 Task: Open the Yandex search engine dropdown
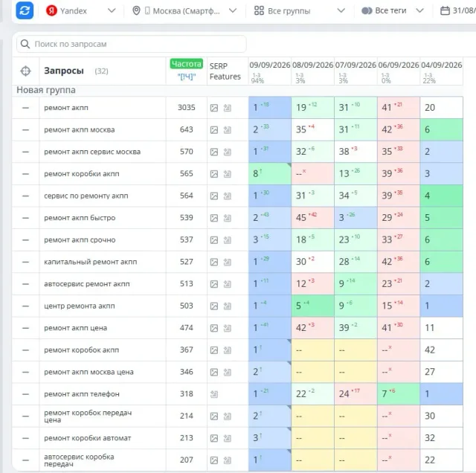click(81, 11)
